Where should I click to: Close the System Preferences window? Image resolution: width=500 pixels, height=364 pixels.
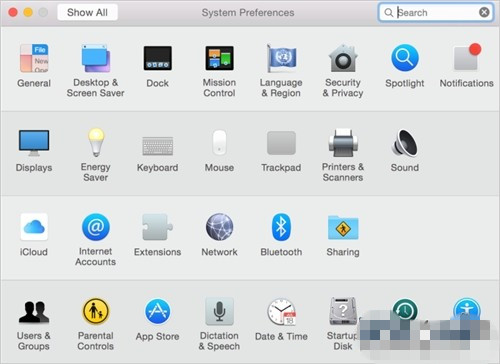13,12
